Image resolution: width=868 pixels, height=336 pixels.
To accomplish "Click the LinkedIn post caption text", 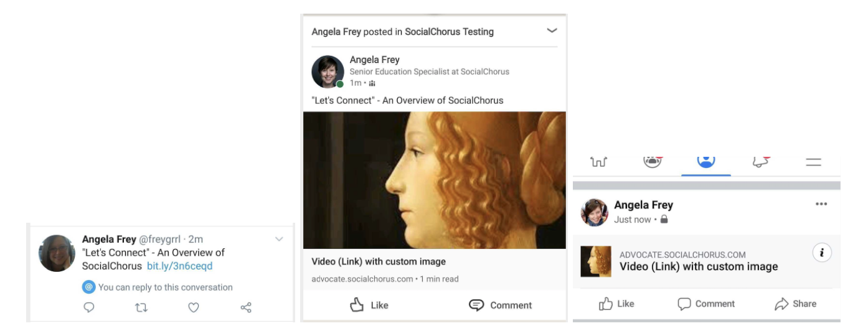I will click(x=407, y=100).
